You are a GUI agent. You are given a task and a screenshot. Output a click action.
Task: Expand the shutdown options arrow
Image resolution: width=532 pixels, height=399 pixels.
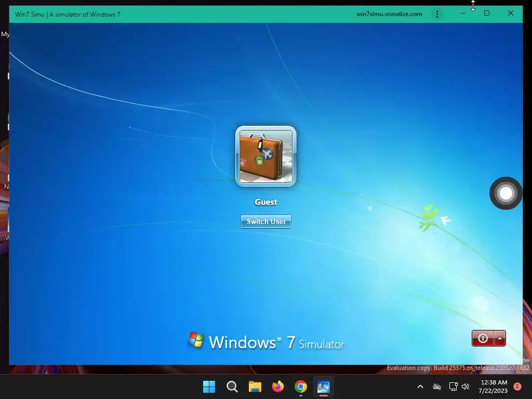click(500, 338)
